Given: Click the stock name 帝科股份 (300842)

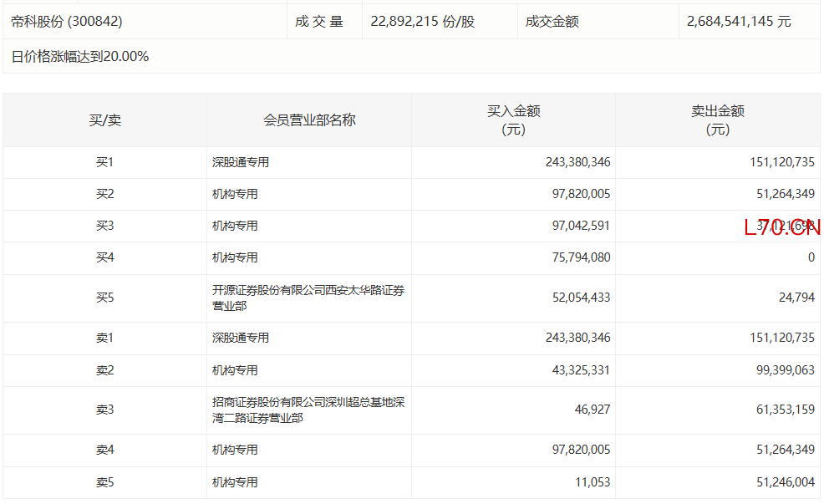Looking at the screenshot, I should (67, 22).
